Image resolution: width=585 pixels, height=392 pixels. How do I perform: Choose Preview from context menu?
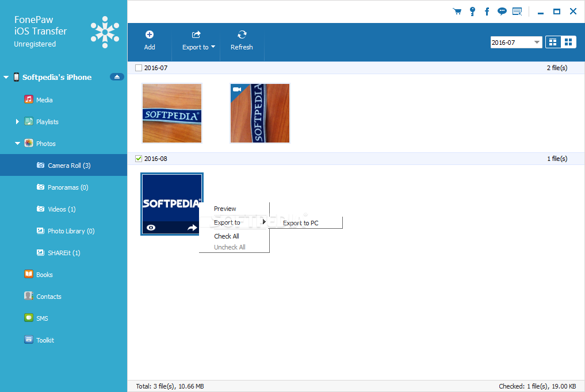225,209
